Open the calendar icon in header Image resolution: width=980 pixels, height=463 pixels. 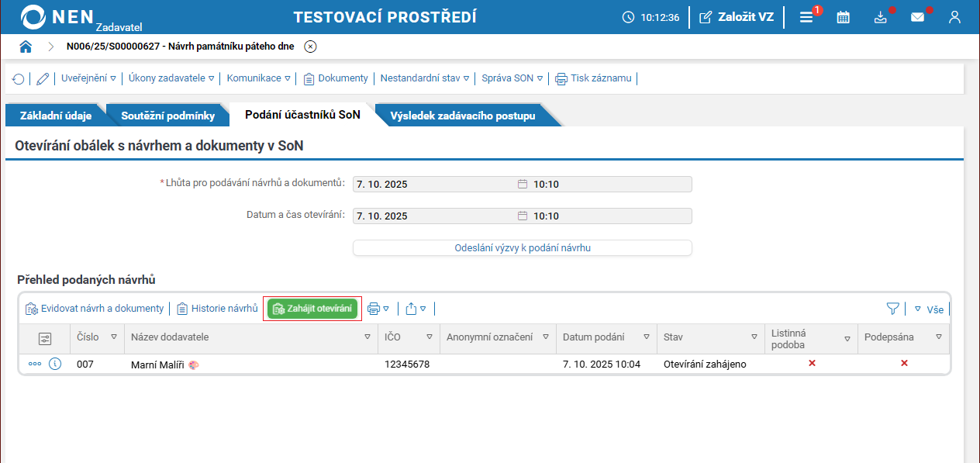[844, 17]
